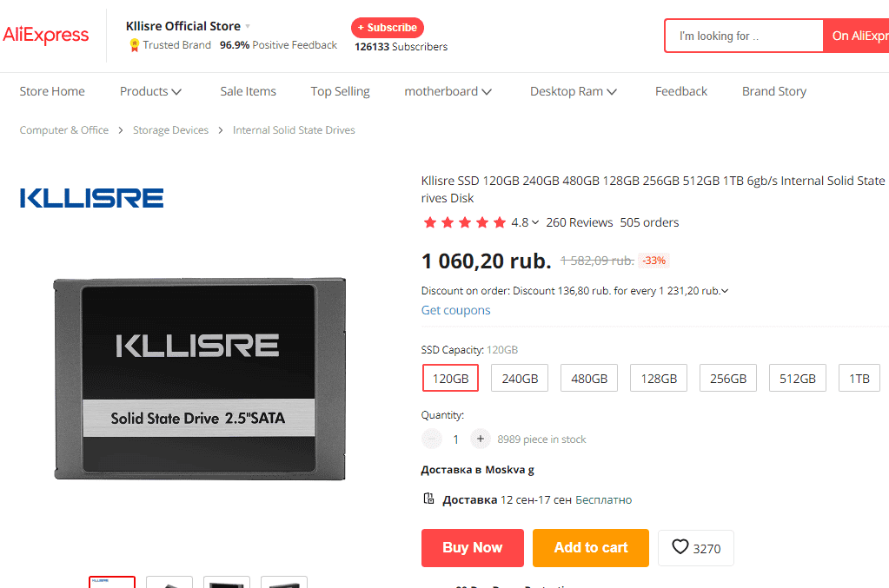This screenshot has width=889, height=588.
Task: Expand the Desktop Ram menu
Action: point(574,91)
